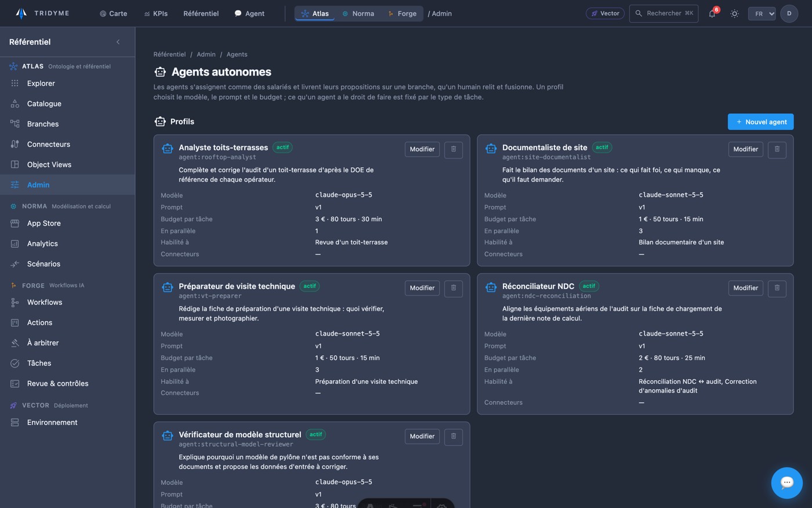Delete the Documentaliste de site agent
Viewport: 812px width, 508px height.
[777, 149]
